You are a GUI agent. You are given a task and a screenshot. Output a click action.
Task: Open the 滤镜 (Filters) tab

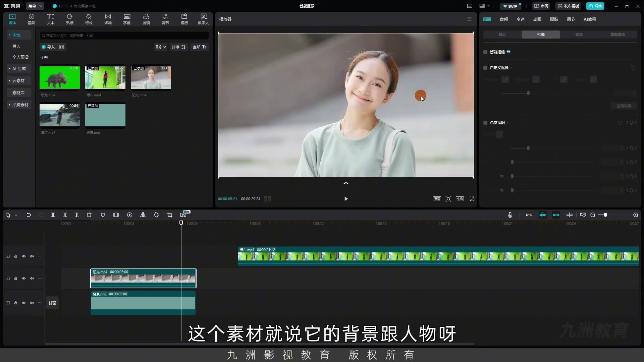[146, 19]
